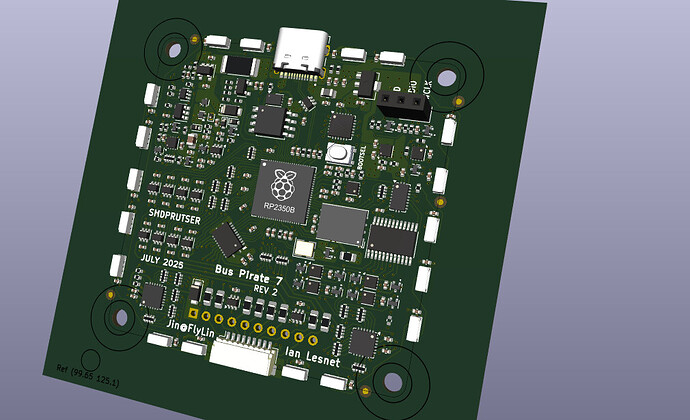Click the JULY 2025 date text
The width and height of the screenshot is (690, 420).
tap(162, 261)
